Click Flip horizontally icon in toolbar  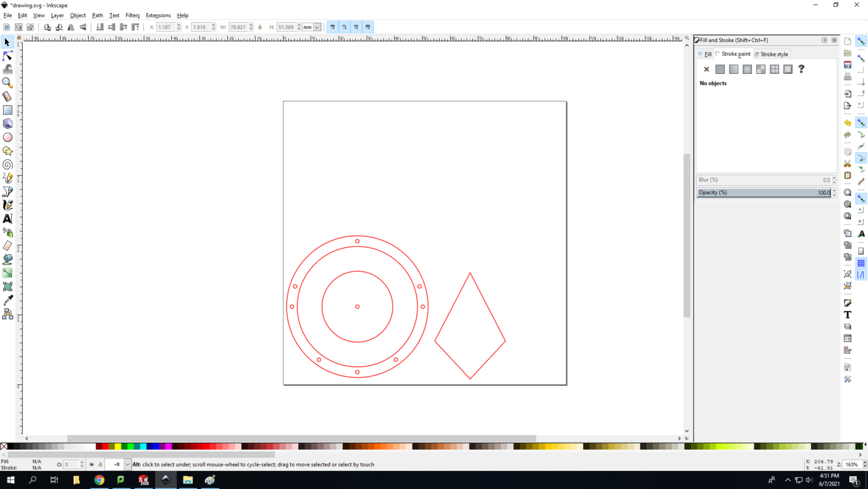(x=71, y=27)
